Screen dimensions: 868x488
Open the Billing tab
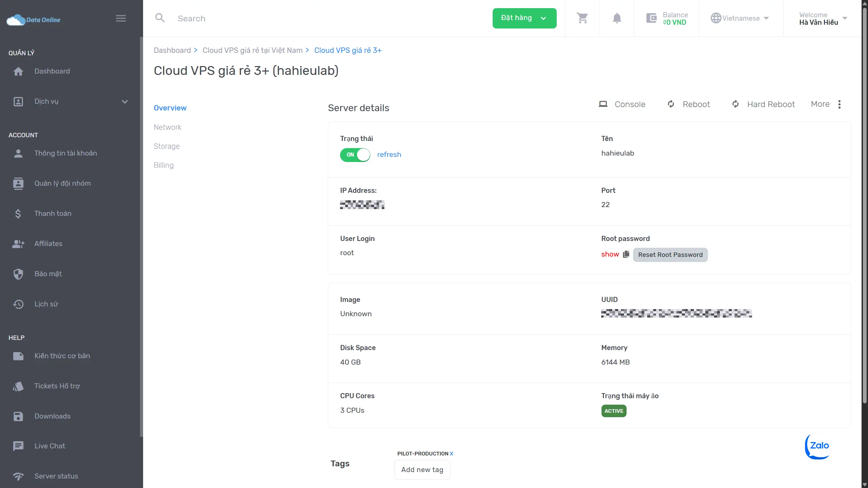pyautogui.click(x=163, y=165)
